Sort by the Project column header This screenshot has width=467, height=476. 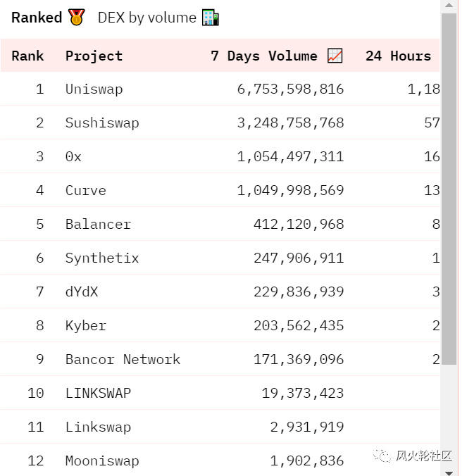coord(94,56)
